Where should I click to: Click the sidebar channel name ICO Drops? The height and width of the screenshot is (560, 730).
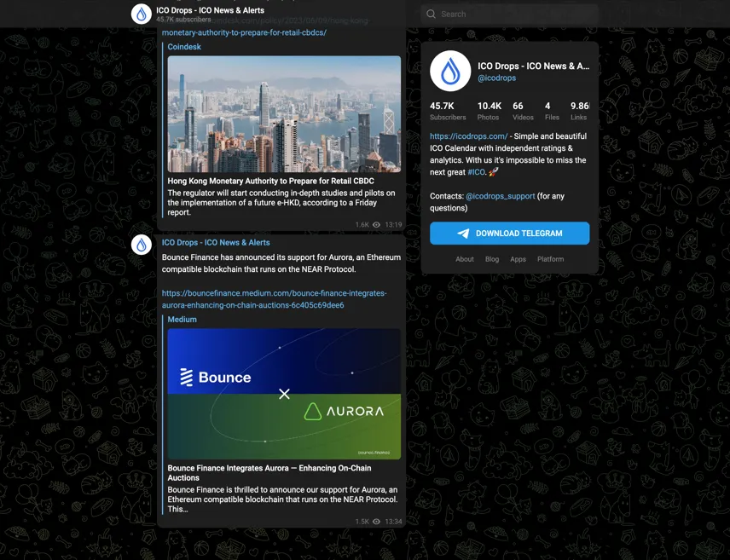coord(534,66)
